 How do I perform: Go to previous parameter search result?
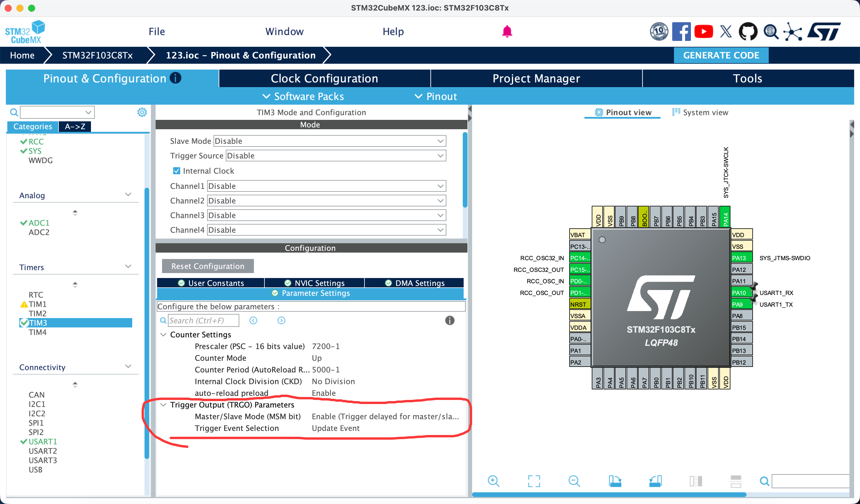coord(253,320)
